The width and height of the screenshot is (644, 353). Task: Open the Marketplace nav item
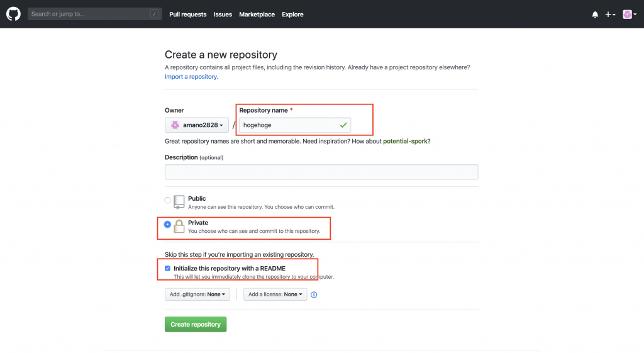pos(257,14)
